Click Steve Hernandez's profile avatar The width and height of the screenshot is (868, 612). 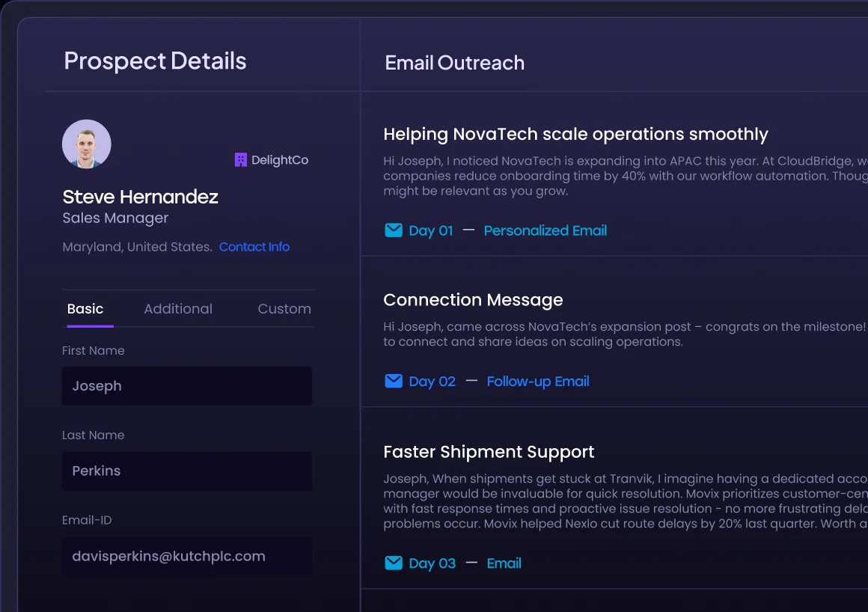coord(86,144)
